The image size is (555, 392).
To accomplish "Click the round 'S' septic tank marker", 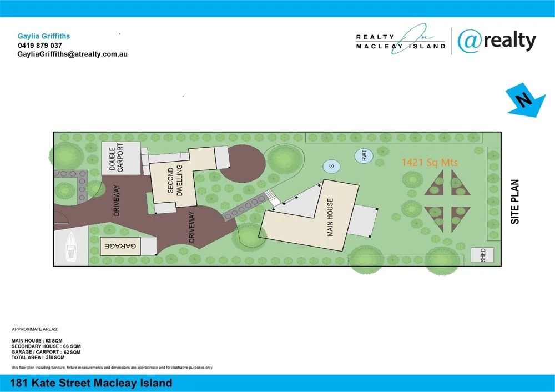I will pyautogui.click(x=331, y=166).
